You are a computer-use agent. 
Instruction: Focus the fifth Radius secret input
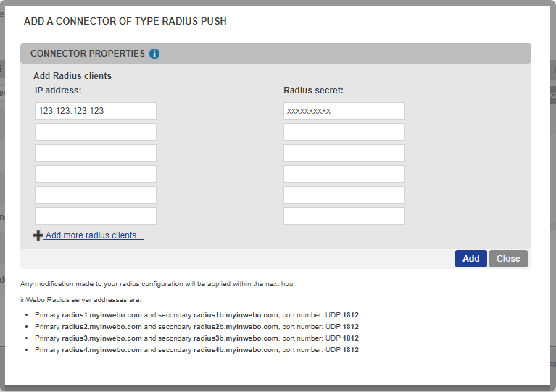click(x=344, y=195)
